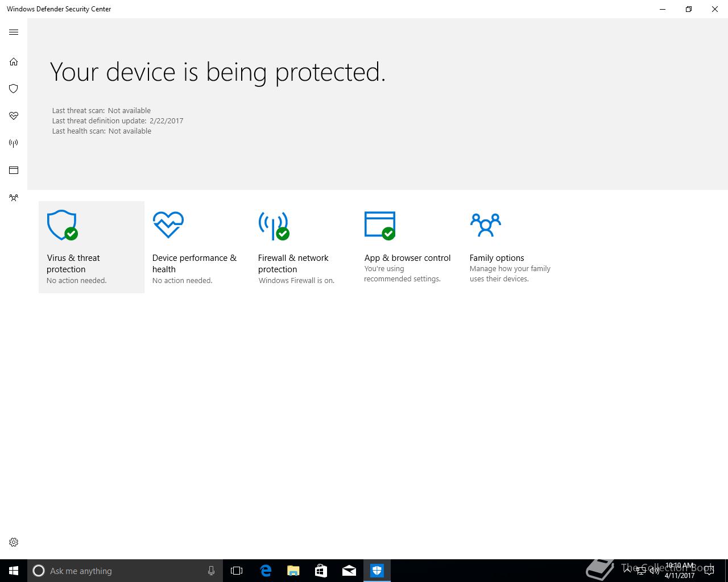Screen dimensions: 728x582
Task: Click the large App & browser window icon
Action: click(380, 226)
